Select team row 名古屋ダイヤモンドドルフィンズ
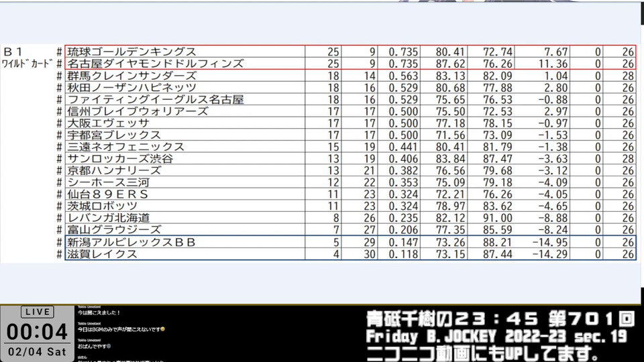Screen dimensions: 644x362 click(x=350, y=64)
